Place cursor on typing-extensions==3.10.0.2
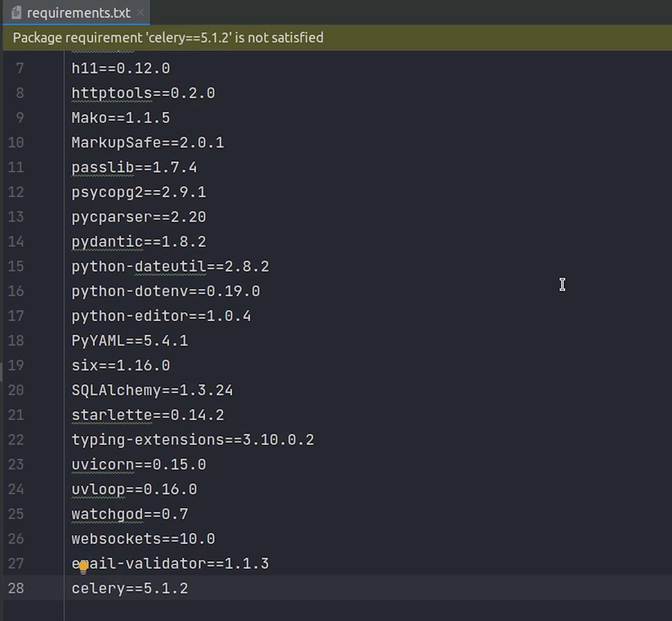This screenshot has width=672, height=621. (x=192, y=440)
